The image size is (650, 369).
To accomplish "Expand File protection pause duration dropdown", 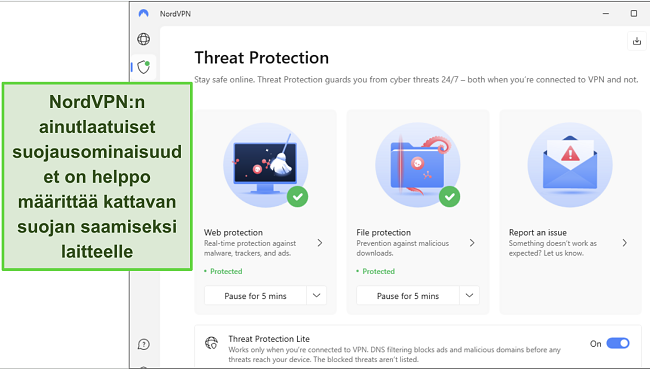I will (x=469, y=296).
